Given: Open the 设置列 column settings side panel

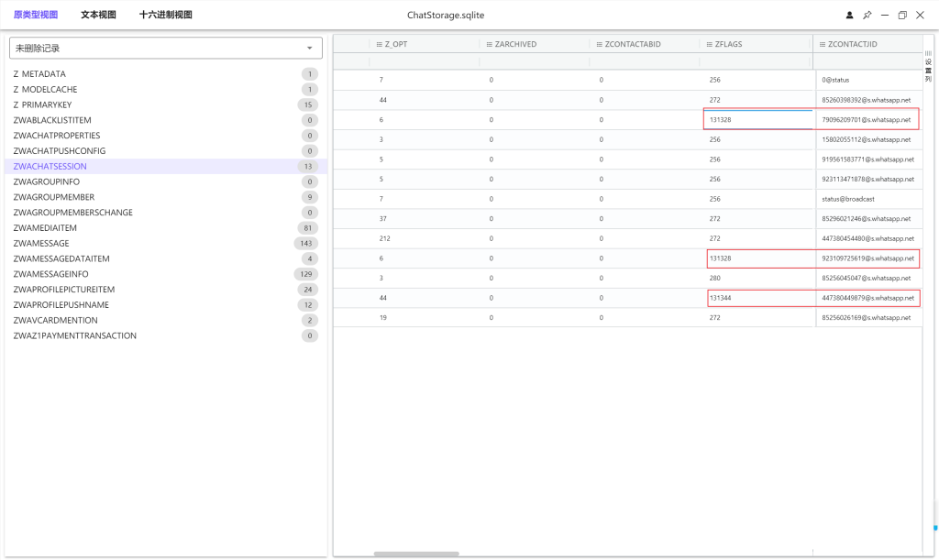Looking at the screenshot, I should [x=928, y=68].
